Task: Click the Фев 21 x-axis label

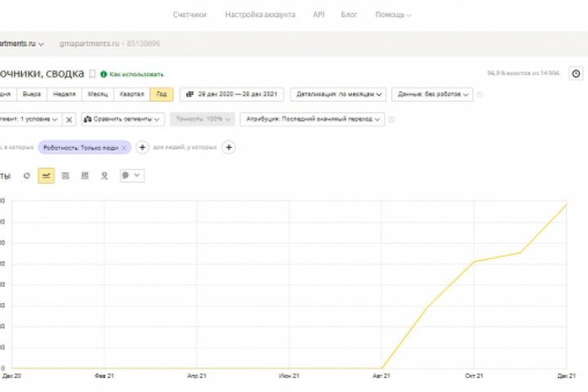Action: tap(105, 376)
